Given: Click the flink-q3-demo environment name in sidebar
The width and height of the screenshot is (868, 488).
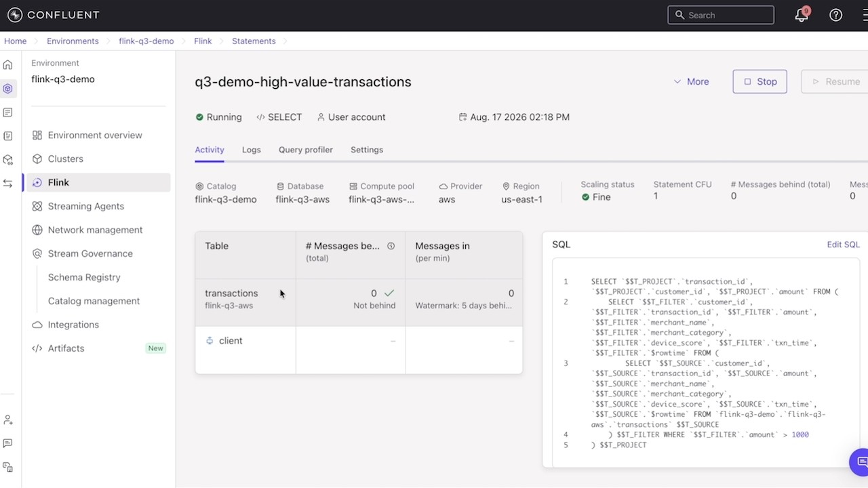Looking at the screenshot, I should 63,79.
